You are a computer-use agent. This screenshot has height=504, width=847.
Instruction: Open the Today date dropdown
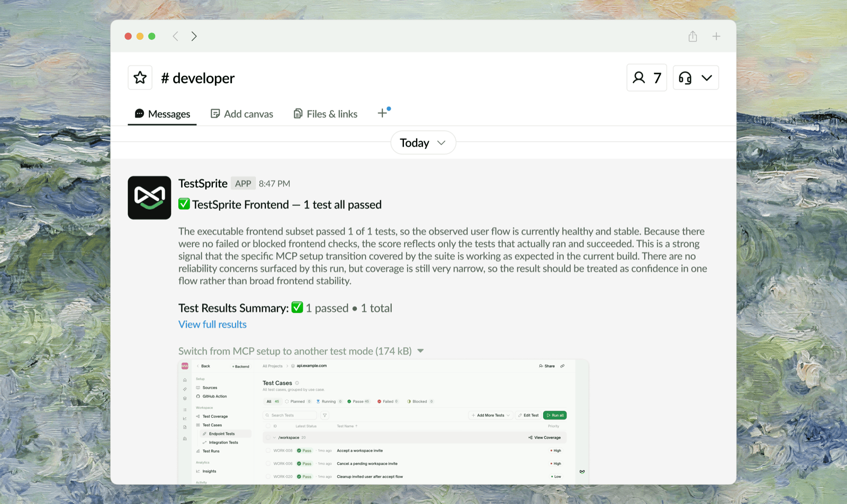tap(423, 142)
